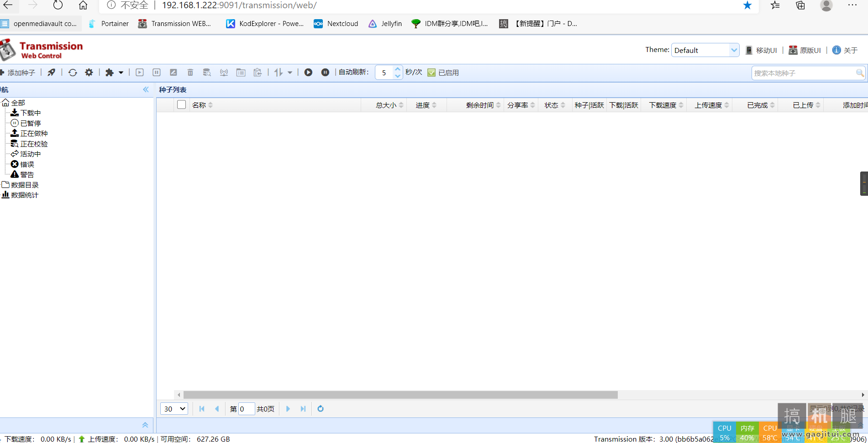Click the 关于 about link
The width and height of the screenshot is (868, 443).
pyautogui.click(x=845, y=50)
